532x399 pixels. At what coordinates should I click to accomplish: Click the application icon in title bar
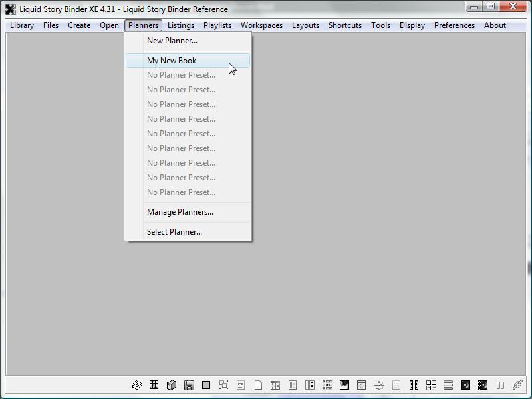[11, 9]
